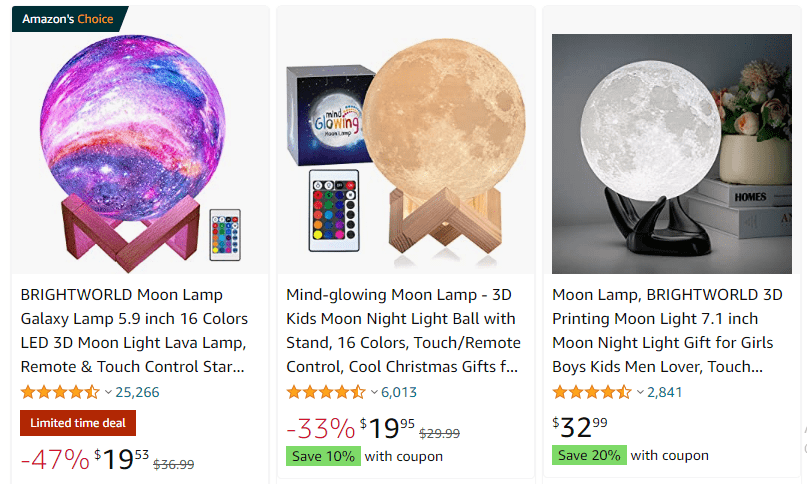Expand ratings chevron next to 6,013
The image size is (807, 484).
point(374,392)
